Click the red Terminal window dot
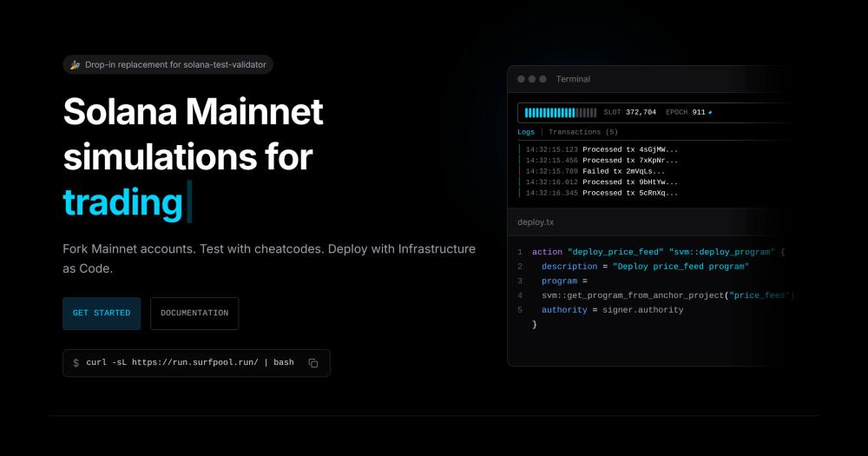868x456 pixels. click(521, 79)
